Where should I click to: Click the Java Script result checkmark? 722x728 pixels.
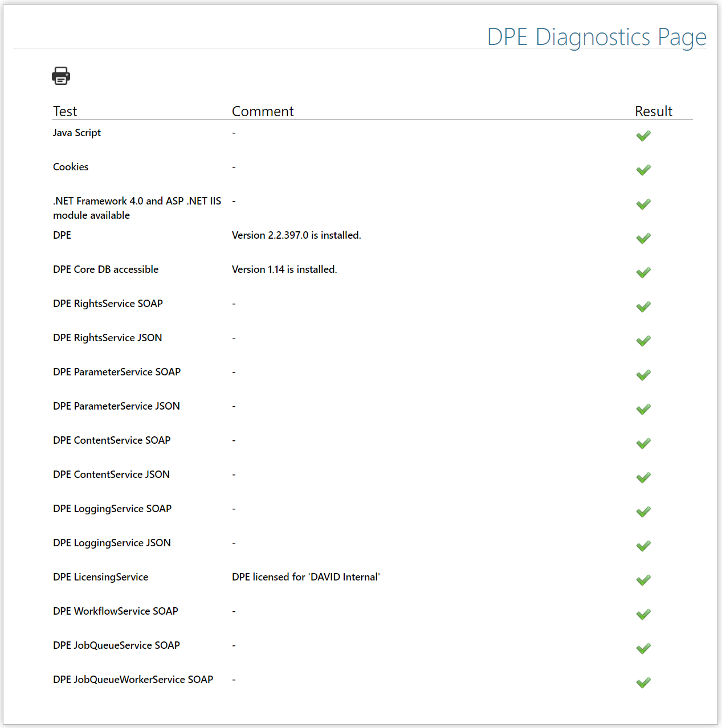(643, 136)
